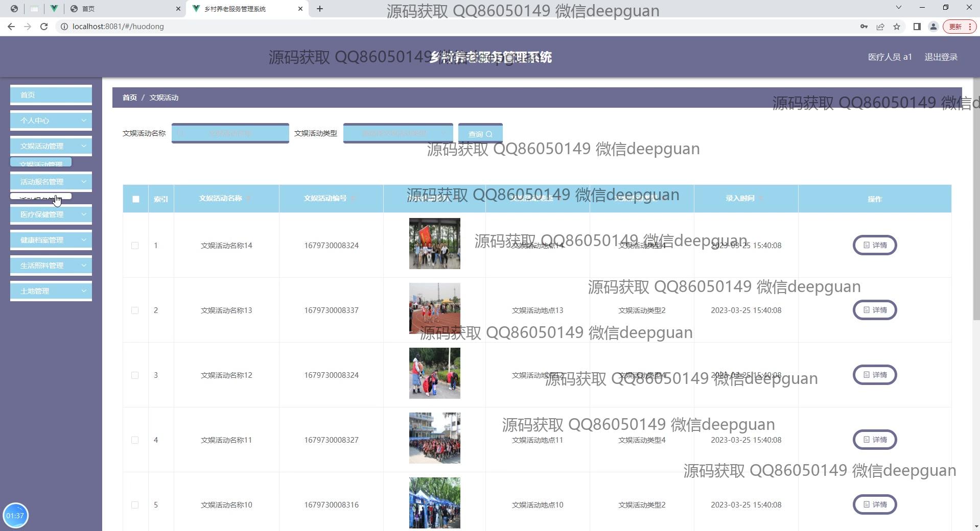Click the sort icon next to 录入时间 header
The width and height of the screenshot is (980, 531).
coord(761,199)
